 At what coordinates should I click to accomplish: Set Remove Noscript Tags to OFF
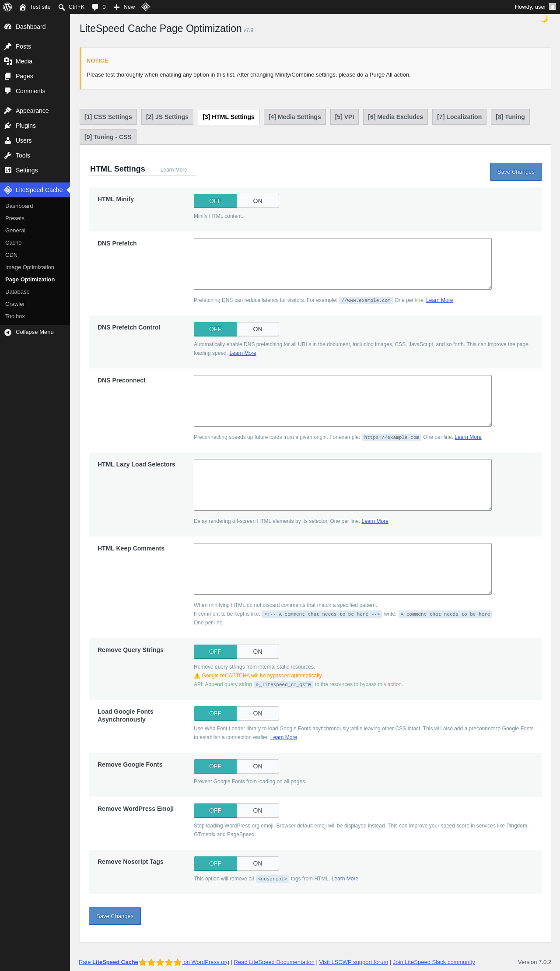[x=215, y=863]
